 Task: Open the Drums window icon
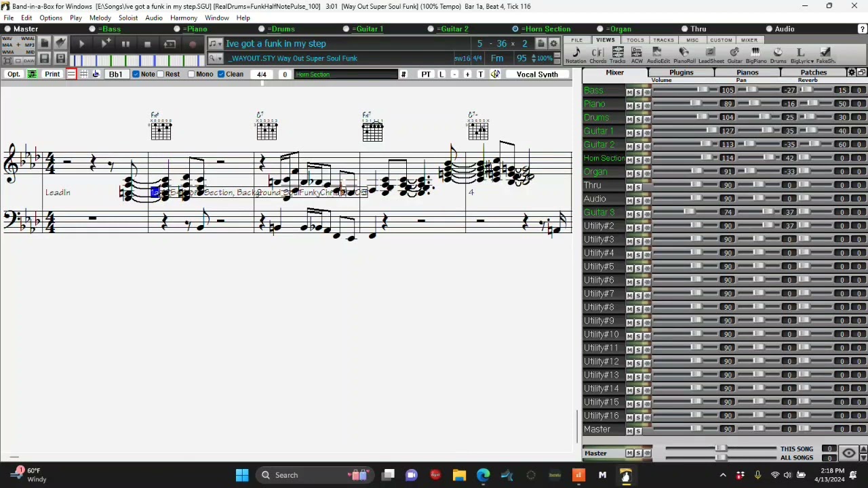[778, 55]
